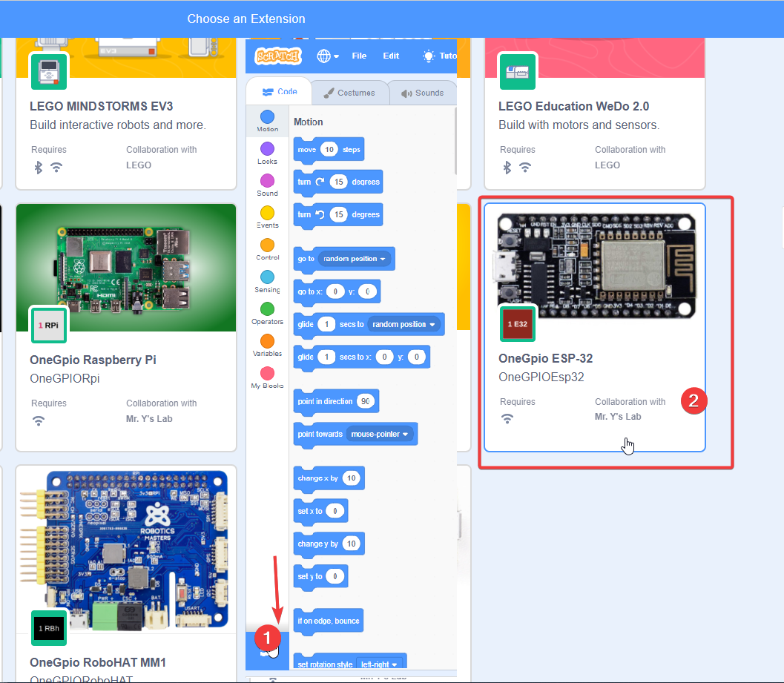
Task: Click the 1 RPi extension badge icon
Action: [48, 325]
